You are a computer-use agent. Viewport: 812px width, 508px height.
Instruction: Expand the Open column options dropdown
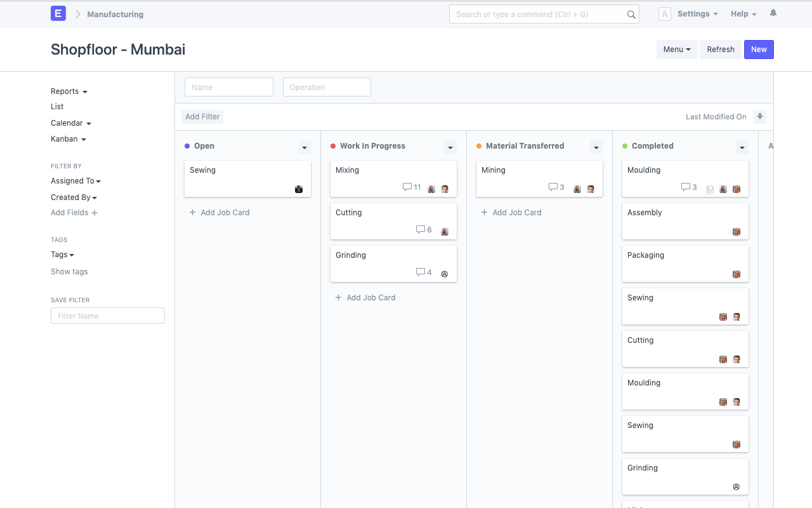coord(304,147)
